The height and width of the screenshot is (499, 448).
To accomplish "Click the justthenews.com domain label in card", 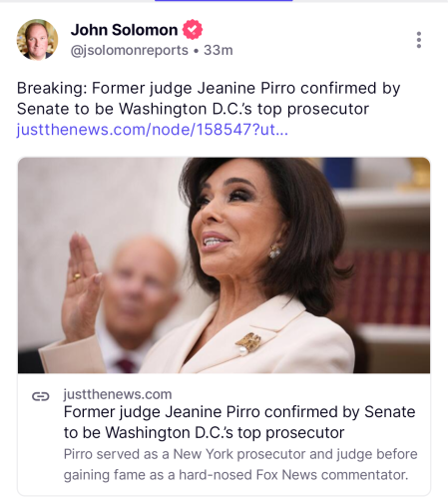I will coord(118,394).
